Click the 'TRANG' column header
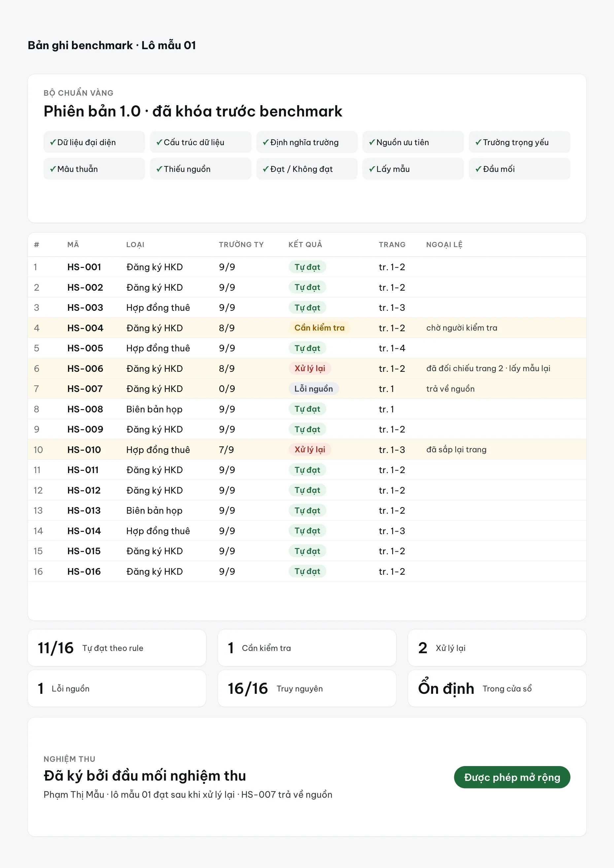 point(392,244)
